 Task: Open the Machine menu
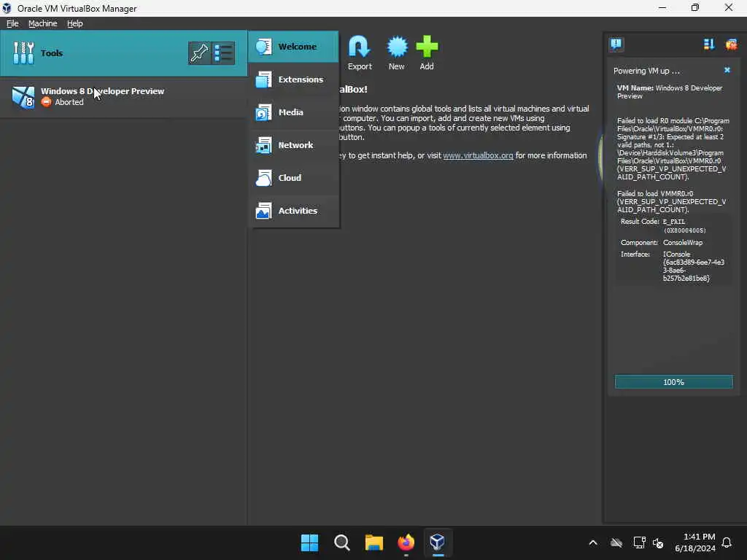click(x=43, y=23)
